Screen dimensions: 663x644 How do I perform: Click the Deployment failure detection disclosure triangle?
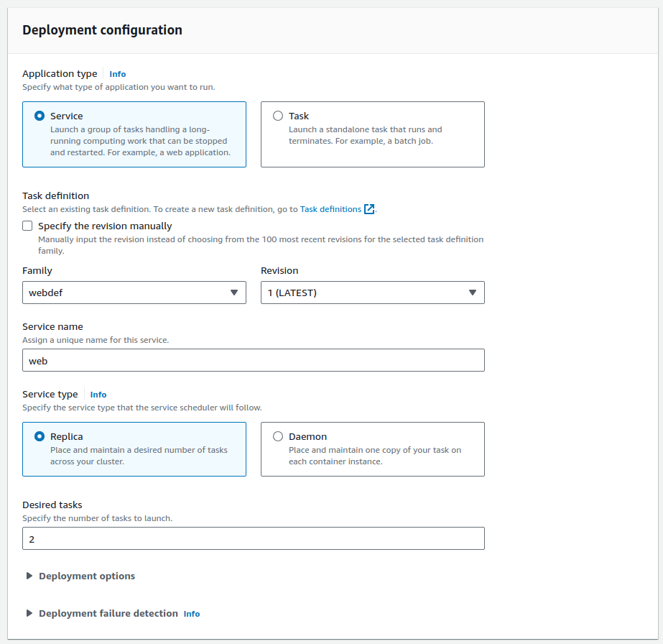click(29, 614)
